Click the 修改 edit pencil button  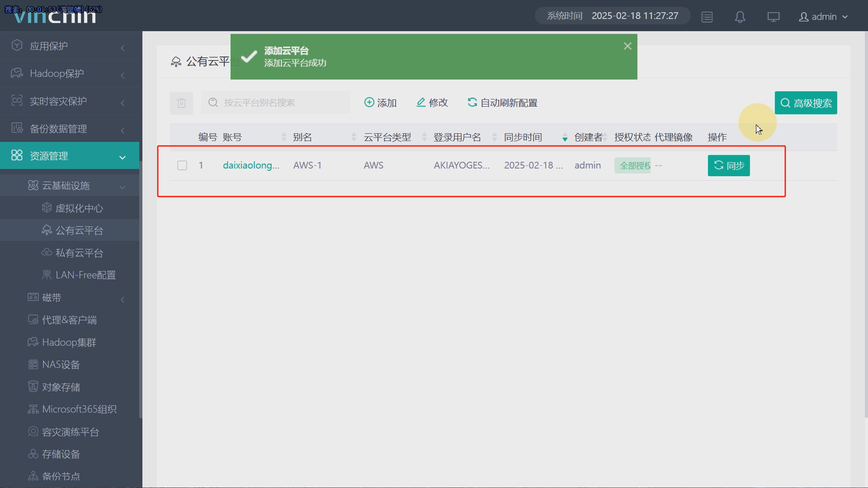click(432, 103)
